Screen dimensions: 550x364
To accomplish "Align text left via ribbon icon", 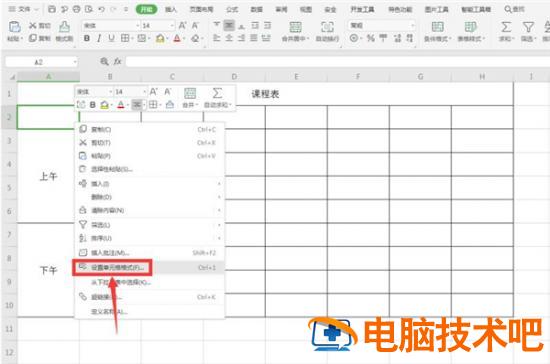I will [x=216, y=38].
